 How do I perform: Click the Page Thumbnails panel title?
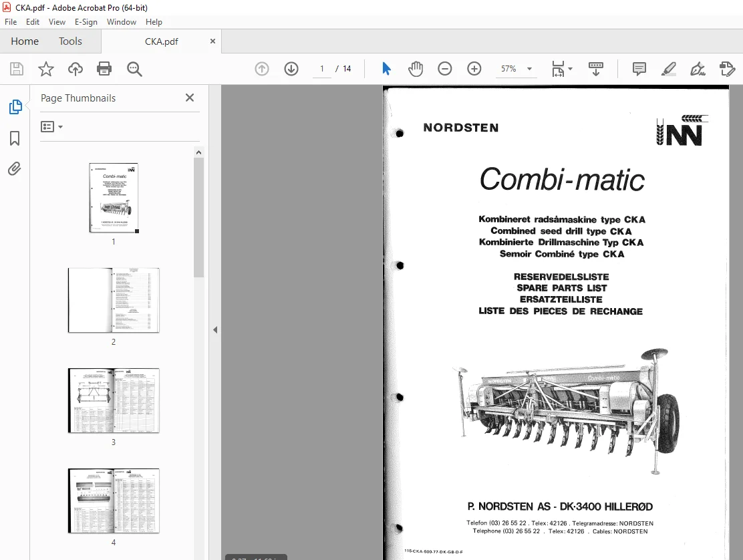(x=78, y=98)
